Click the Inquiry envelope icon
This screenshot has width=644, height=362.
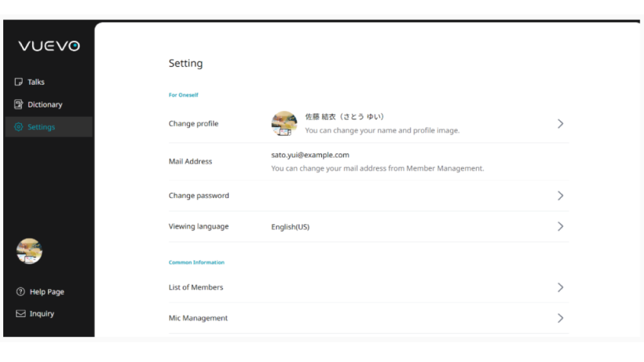tap(21, 314)
